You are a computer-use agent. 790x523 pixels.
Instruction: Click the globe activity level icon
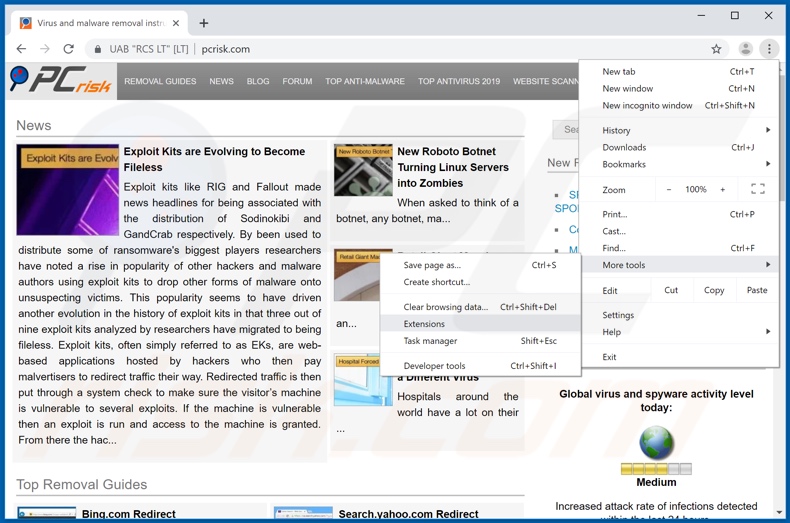[656, 443]
